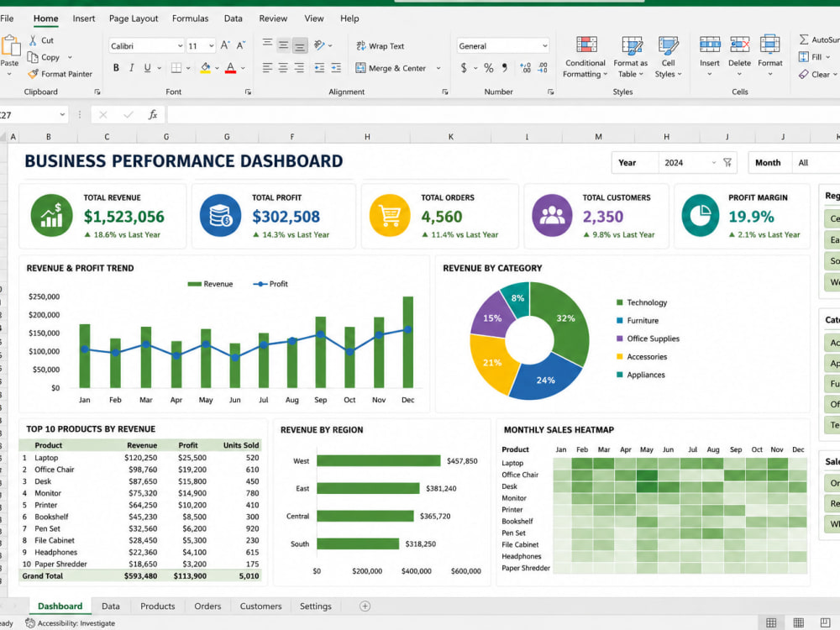Viewport: 840px width, 630px height.
Task: Toggle Bold formatting
Action: pyautogui.click(x=116, y=68)
